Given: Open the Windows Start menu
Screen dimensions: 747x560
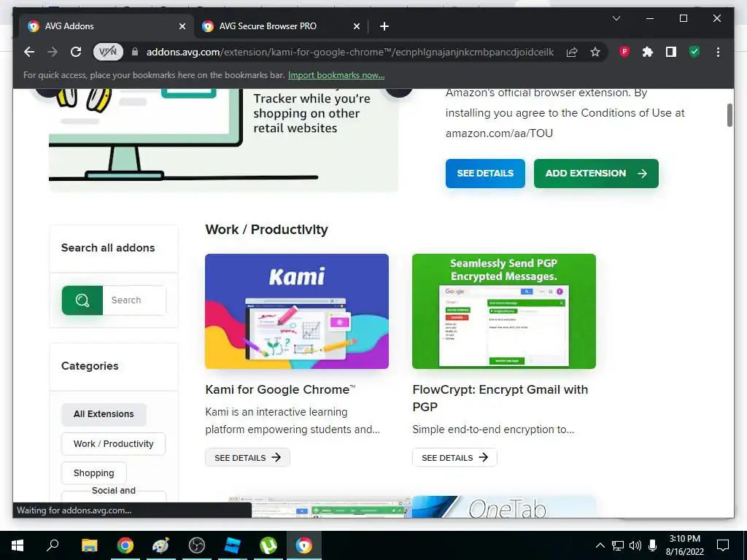Looking at the screenshot, I should [x=18, y=545].
